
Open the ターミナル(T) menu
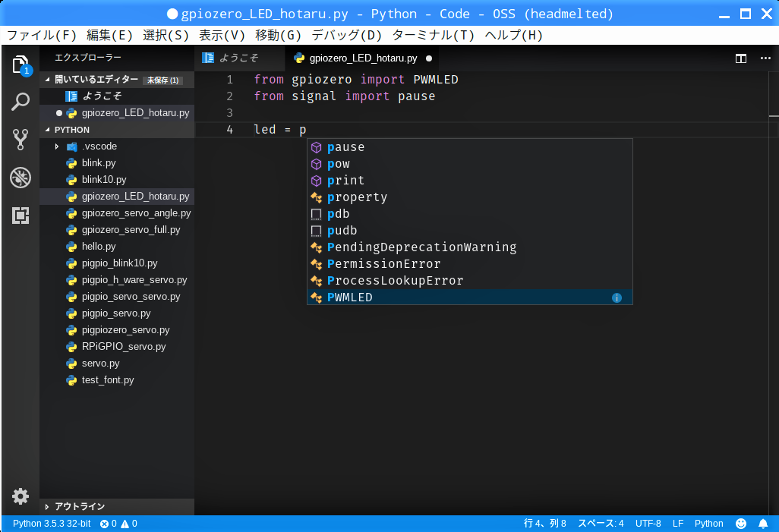tap(434, 35)
